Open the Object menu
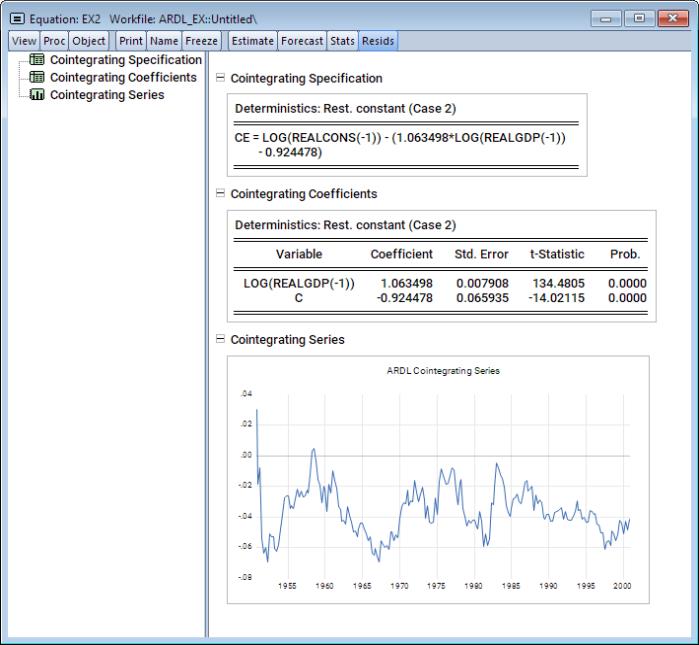This screenshot has height=645, width=699. pyautogui.click(x=88, y=41)
